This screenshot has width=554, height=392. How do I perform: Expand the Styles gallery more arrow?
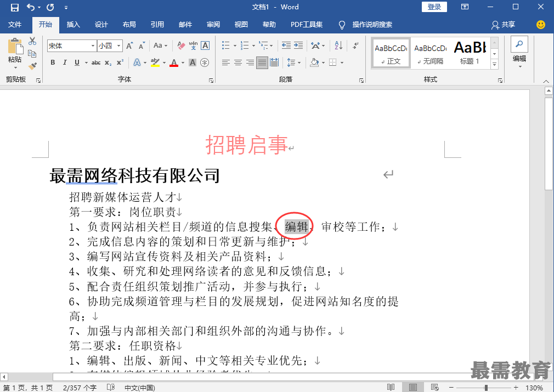click(495, 64)
